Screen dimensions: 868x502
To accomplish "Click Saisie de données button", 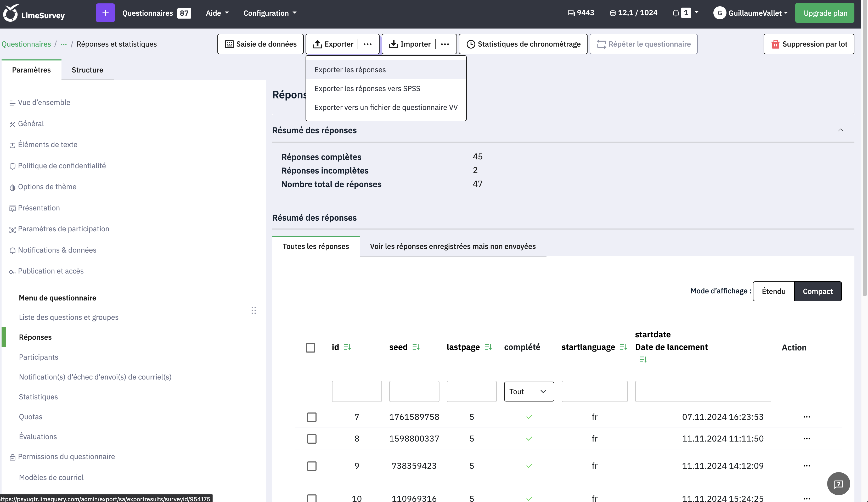I will tap(260, 44).
